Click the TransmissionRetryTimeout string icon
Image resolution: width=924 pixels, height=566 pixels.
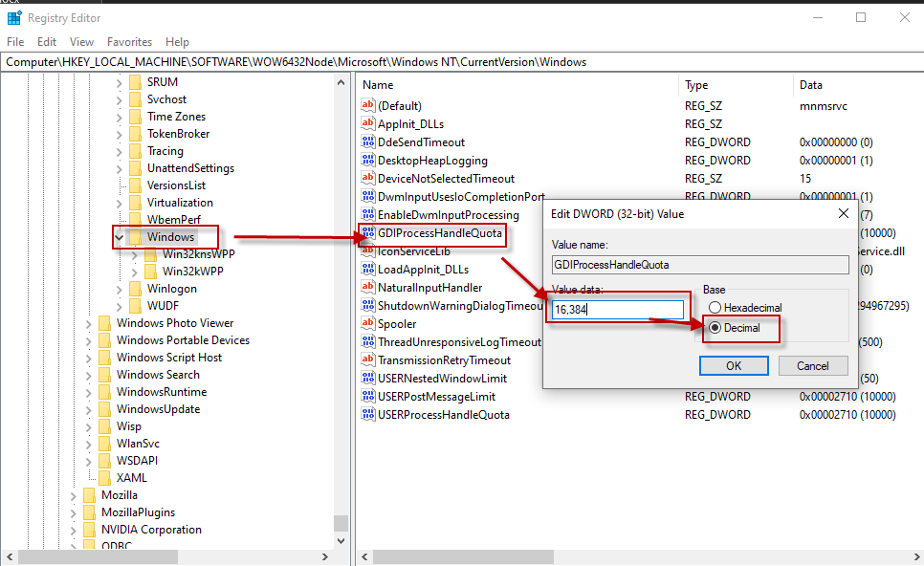pos(368,359)
